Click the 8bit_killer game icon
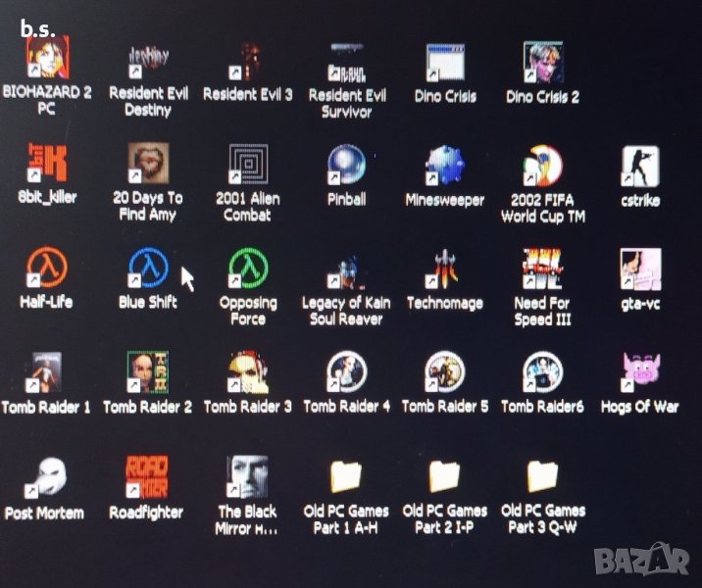Viewport: 702px width, 588px height. pos(46,165)
